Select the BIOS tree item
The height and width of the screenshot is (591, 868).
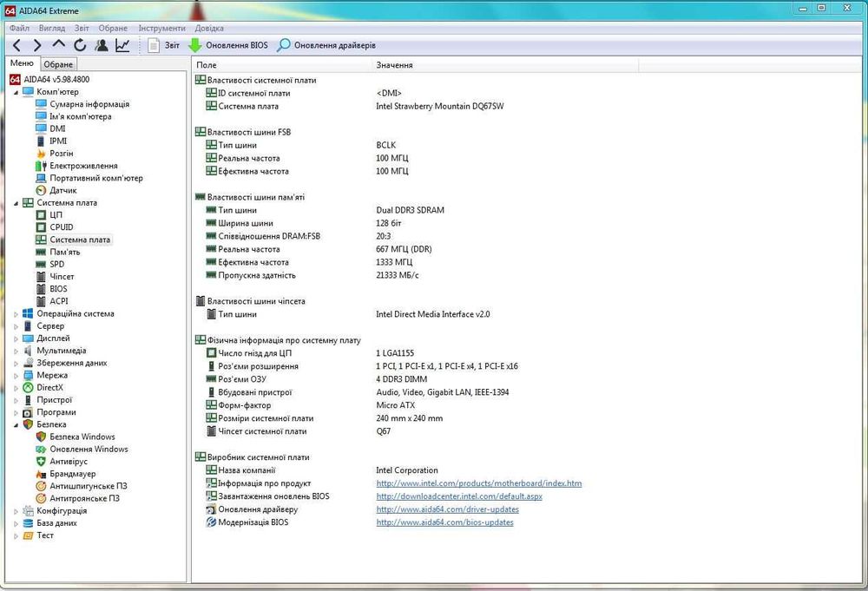pos(51,289)
